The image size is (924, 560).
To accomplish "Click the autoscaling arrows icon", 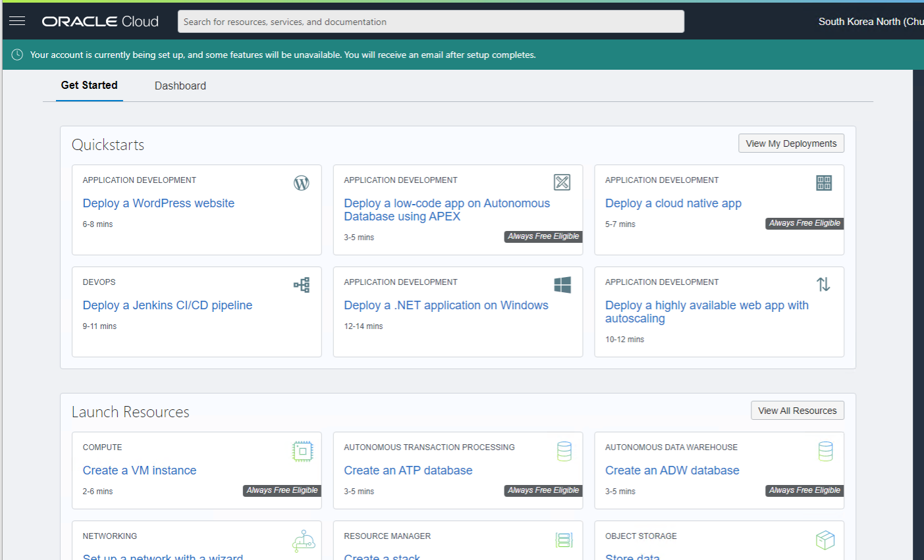I will (x=823, y=284).
